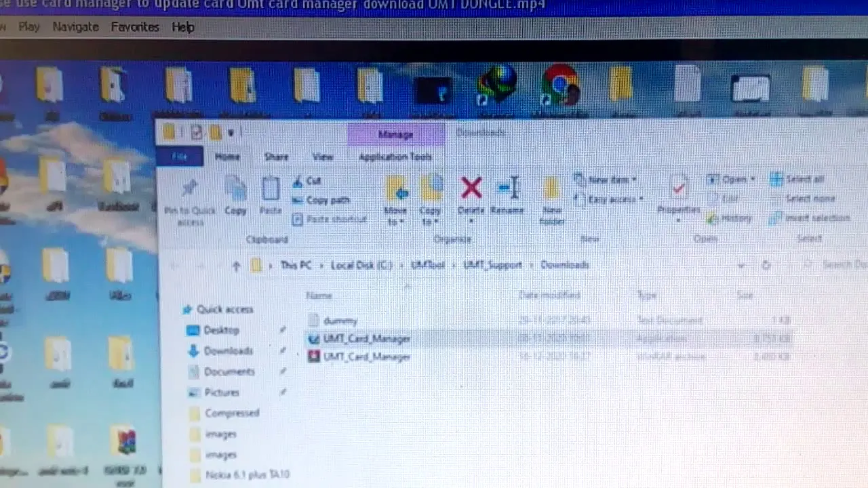Switch to the View ribbon tab
The width and height of the screenshot is (868, 488).
pos(323,157)
